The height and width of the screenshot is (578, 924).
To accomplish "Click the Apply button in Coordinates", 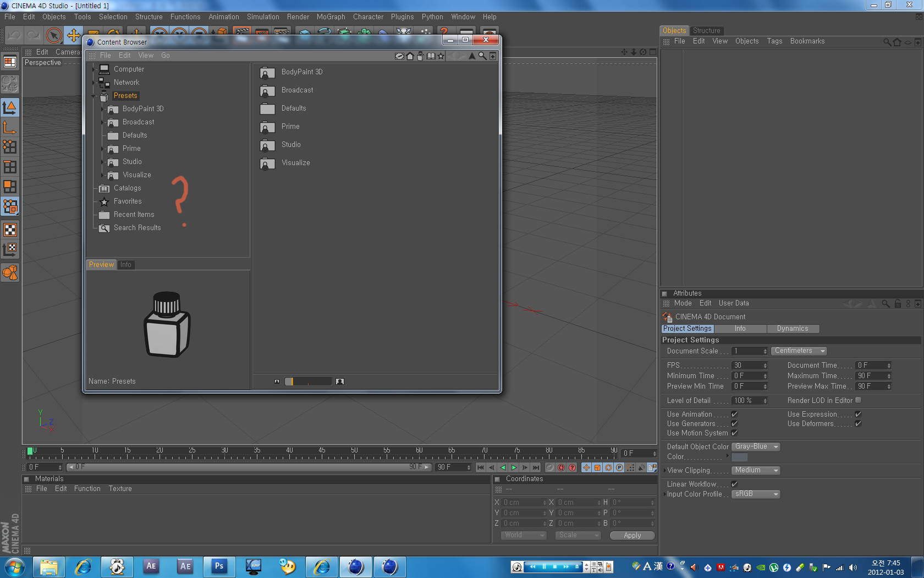I will point(632,536).
